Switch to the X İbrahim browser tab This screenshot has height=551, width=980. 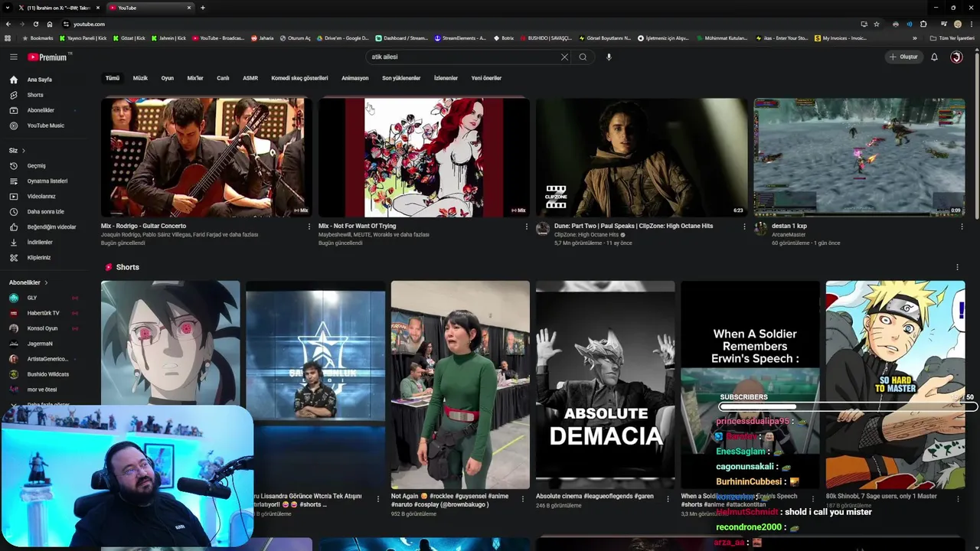(x=58, y=8)
